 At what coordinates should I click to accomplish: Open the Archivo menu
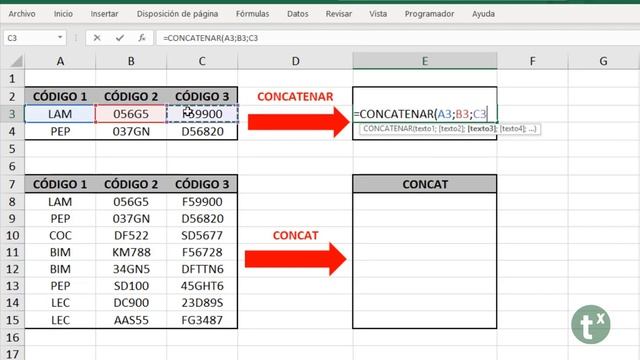tap(22, 14)
